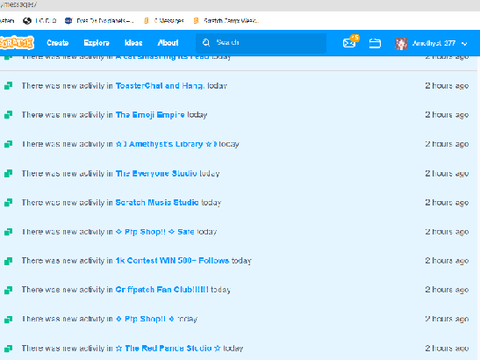The image size is (480, 360).
Task: Click '2 hours ago' on ToasterChat row
Action: (x=447, y=86)
